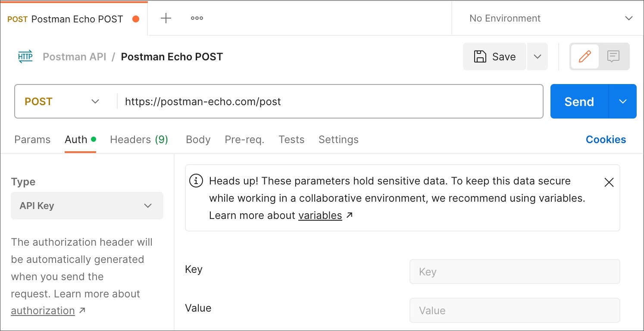Click the Send button
The height and width of the screenshot is (331, 644).
578,101
